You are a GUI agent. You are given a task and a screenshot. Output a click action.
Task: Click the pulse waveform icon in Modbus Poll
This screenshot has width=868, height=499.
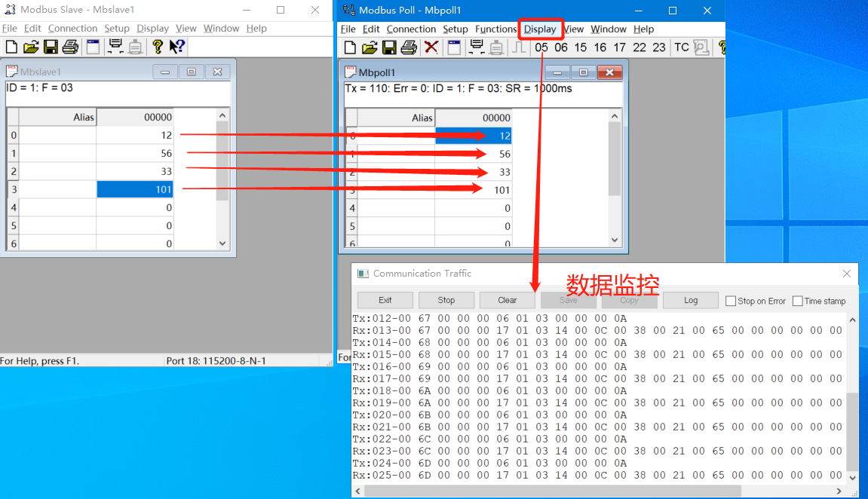coord(519,47)
